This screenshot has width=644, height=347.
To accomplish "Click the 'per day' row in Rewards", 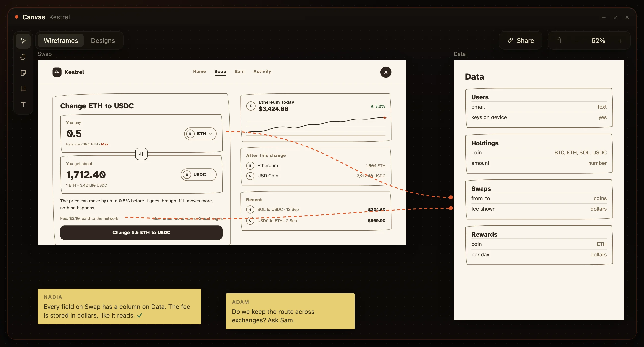I will click(539, 255).
